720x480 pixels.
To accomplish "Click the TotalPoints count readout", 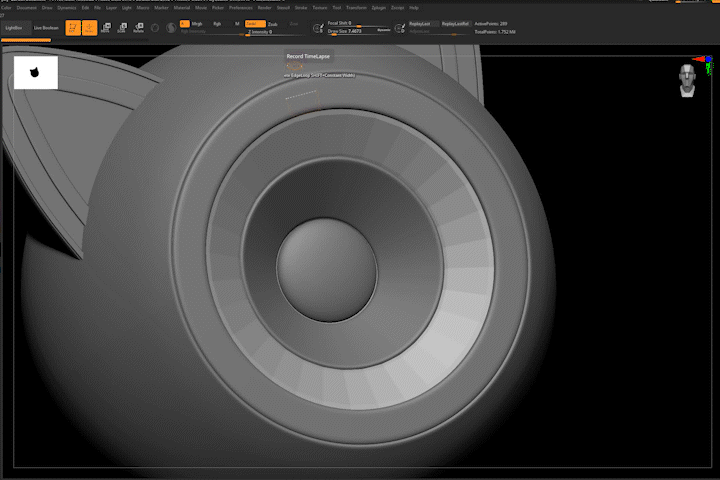I will click(495, 32).
